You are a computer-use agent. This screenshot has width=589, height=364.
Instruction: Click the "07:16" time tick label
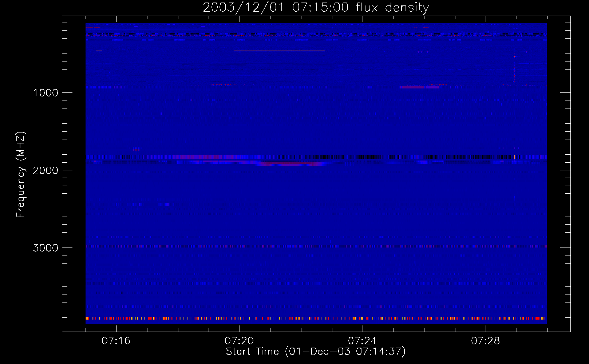point(116,341)
